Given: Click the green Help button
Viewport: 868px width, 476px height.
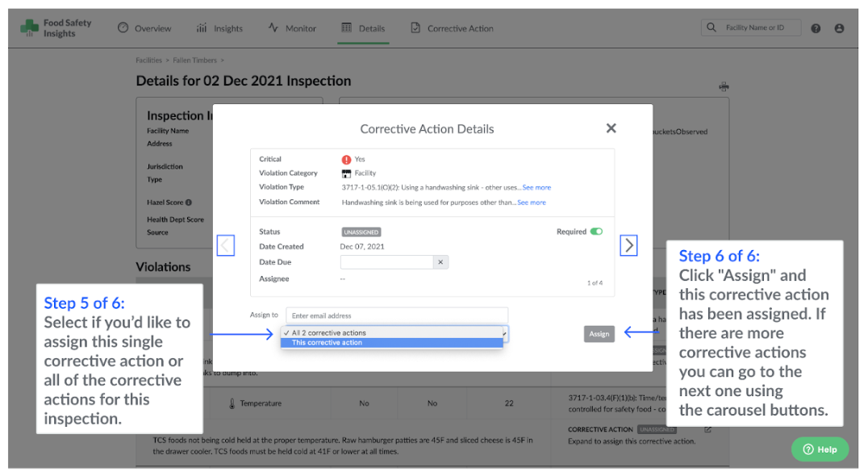Looking at the screenshot, I should pyautogui.click(x=820, y=449).
